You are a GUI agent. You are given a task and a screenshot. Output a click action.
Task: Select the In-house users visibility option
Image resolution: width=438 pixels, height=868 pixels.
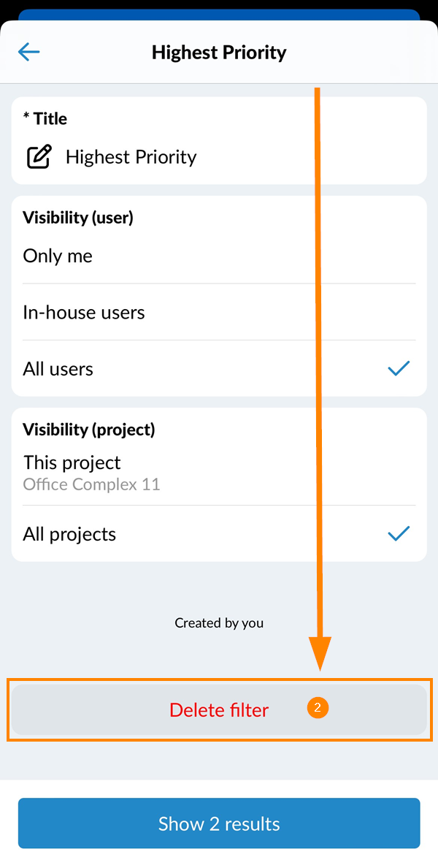point(219,312)
